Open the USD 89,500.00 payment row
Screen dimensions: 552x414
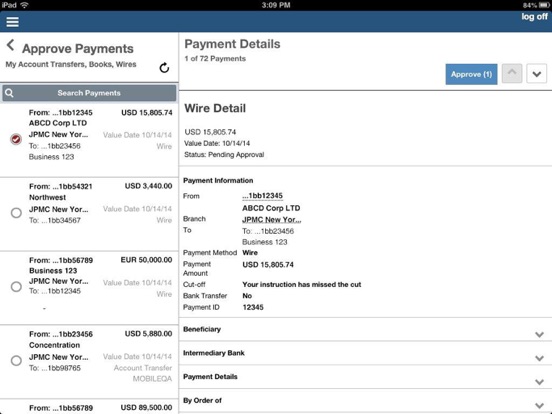pyautogui.click(x=89, y=407)
